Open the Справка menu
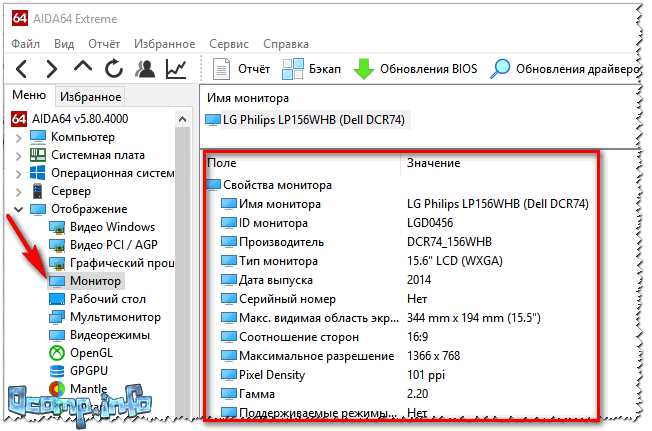Image resolution: width=652 pixels, height=431 pixels. (x=286, y=44)
